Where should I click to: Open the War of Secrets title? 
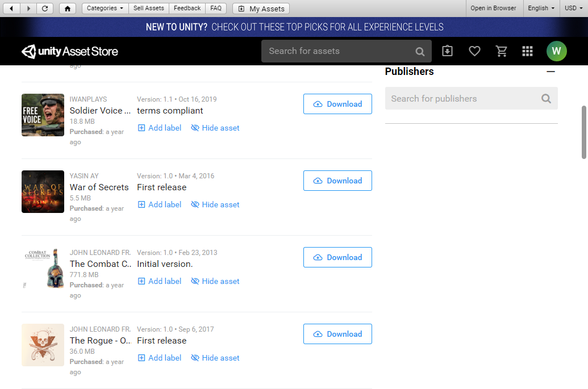99,187
